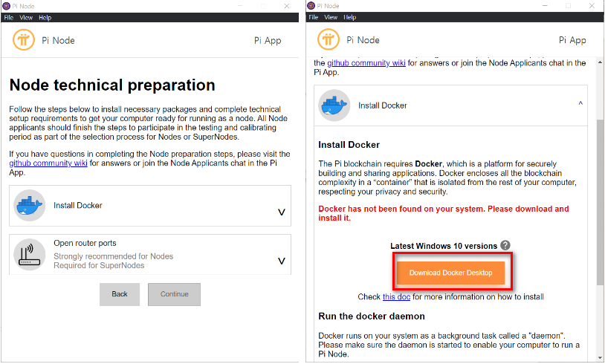This screenshot has width=605, height=364.
Task: Open the Help menu in left window
Action: pyautogui.click(x=45, y=17)
